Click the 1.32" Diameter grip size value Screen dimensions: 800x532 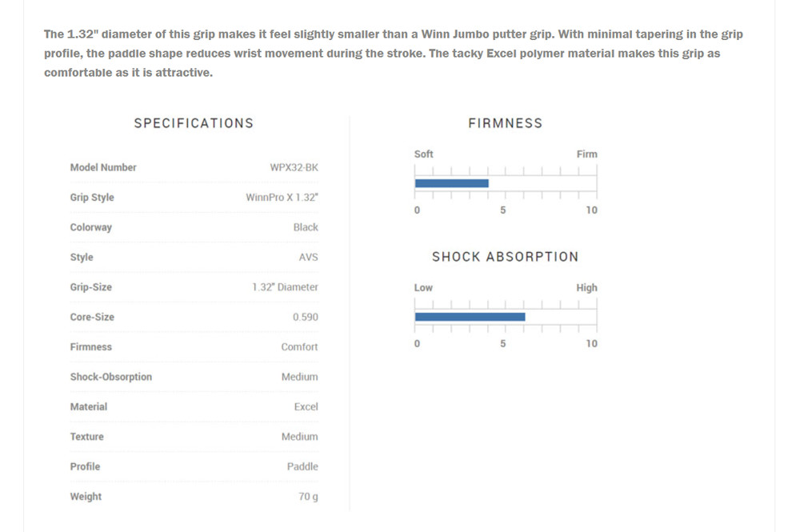285,287
